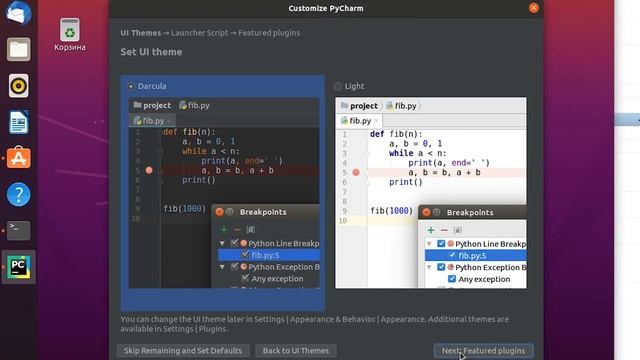Click Next: Featured plugins button
Image resolution: width=640 pixels, height=360 pixels.
[483, 351]
